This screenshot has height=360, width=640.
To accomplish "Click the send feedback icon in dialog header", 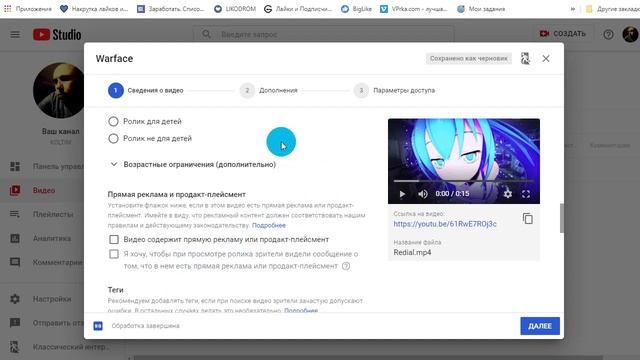I will (525, 59).
